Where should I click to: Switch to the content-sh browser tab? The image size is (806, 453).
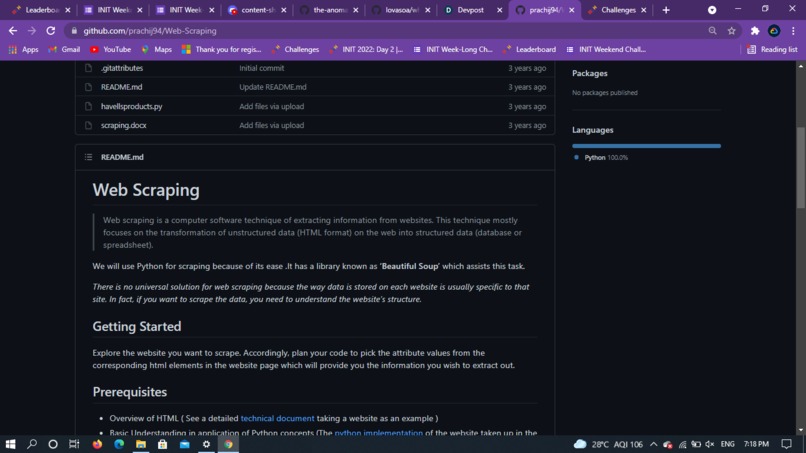[x=257, y=10]
